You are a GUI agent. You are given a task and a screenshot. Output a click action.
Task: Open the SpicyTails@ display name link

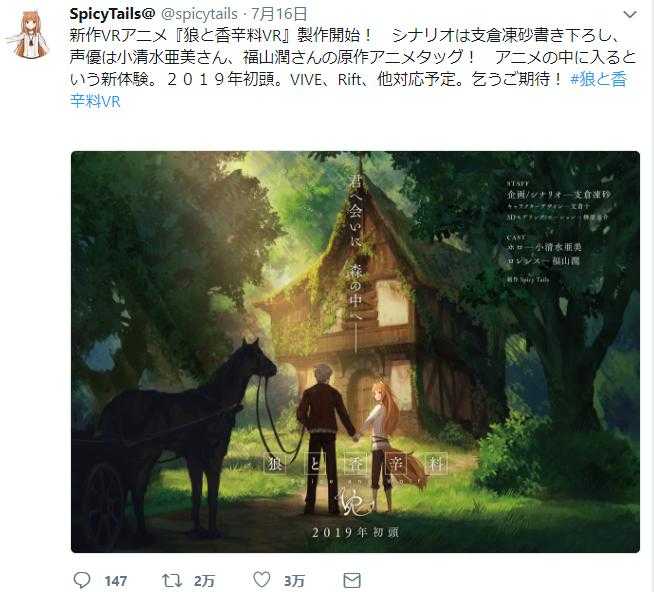112,14
